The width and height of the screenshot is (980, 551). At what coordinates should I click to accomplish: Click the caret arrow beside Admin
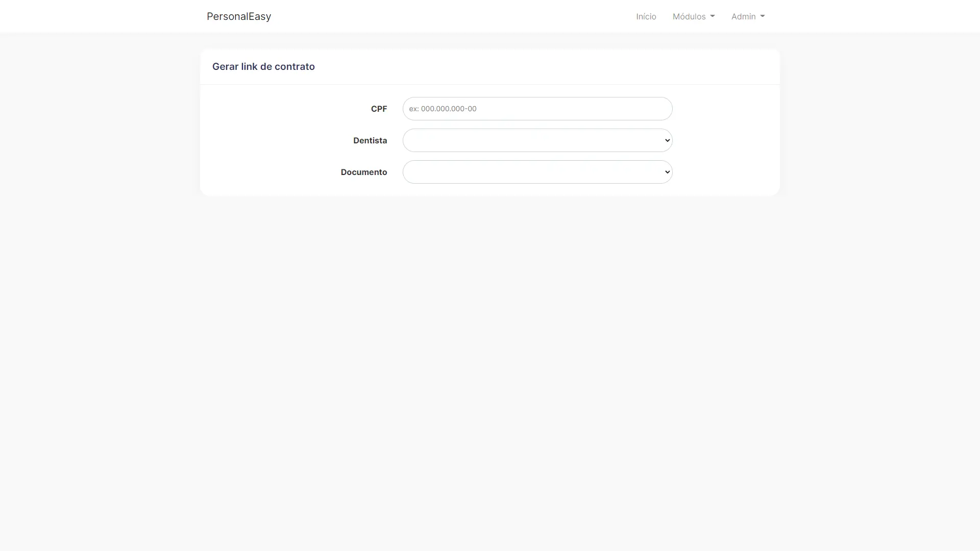pyautogui.click(x=763, y=16)
